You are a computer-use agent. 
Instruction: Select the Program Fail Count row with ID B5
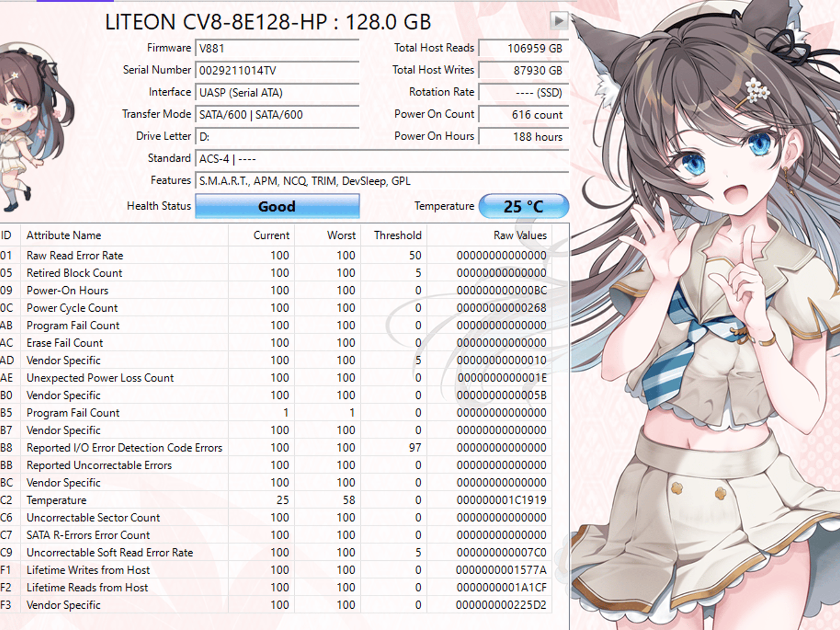pos(276,413)
